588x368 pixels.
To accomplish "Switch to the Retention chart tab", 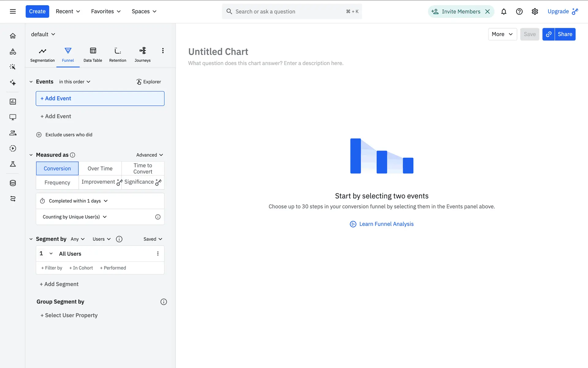I will [118, 55].
